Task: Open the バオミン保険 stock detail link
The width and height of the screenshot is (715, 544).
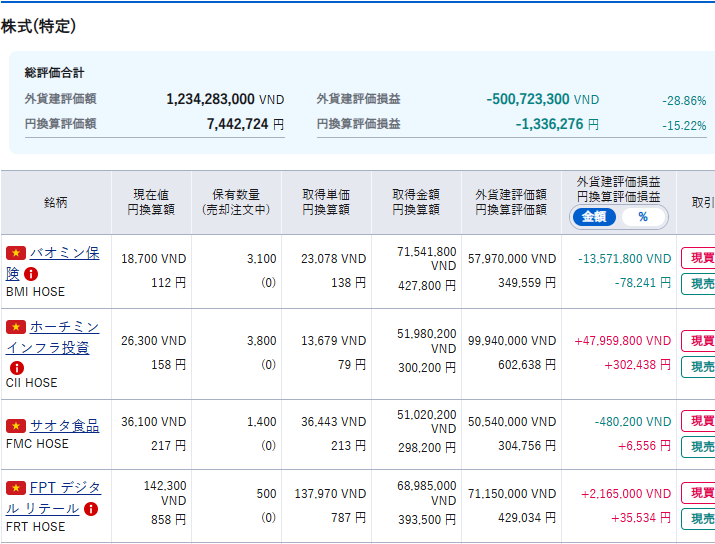Action: coord(64,253)
